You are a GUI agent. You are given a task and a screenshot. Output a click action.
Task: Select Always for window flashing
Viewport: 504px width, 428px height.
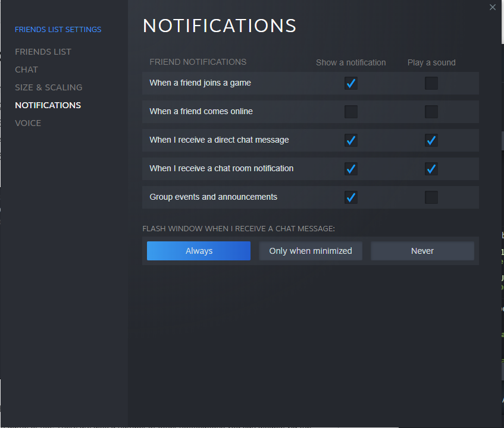coord(198,250)
